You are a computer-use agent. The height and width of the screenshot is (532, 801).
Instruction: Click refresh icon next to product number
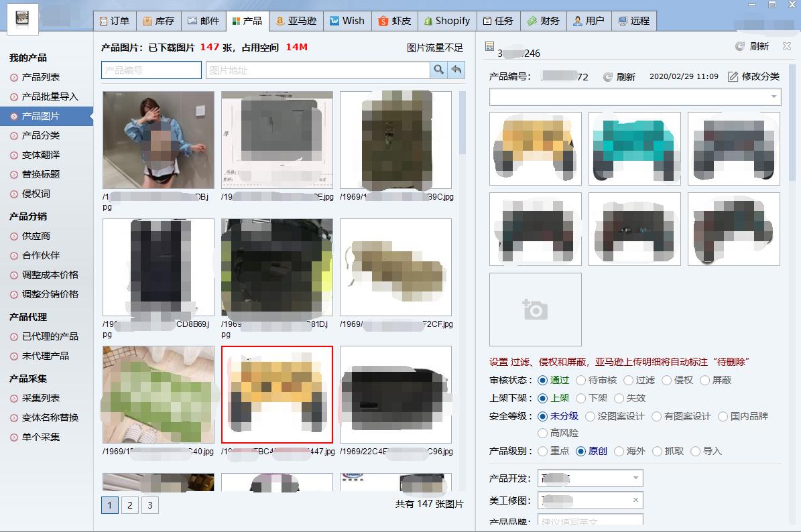point(607,77)
